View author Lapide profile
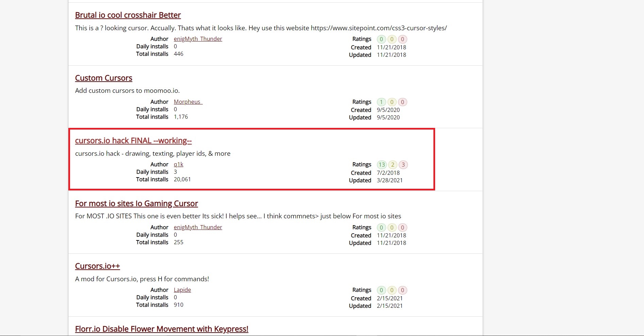This screenshot has width=644, height=336. [182, 290]
